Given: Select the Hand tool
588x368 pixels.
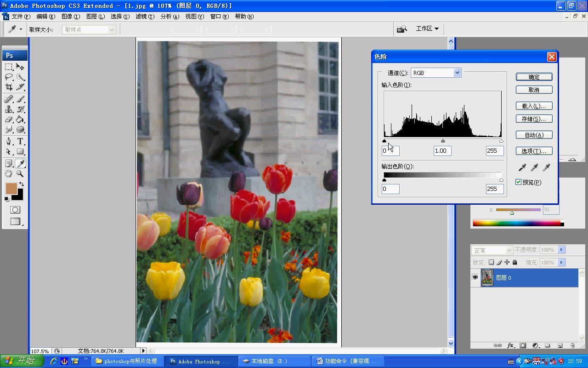Looking at the screenshot, I should pos(9,173).
